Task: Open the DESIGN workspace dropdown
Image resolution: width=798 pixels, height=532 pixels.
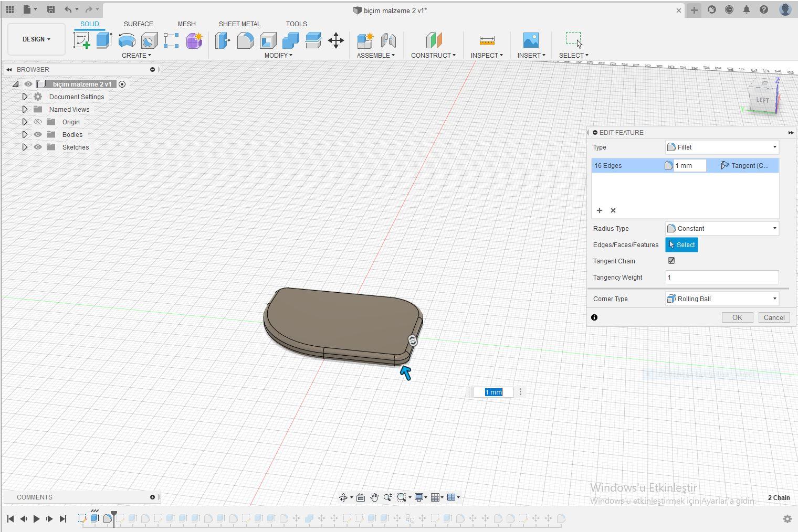Action: [x=36, y=39]
